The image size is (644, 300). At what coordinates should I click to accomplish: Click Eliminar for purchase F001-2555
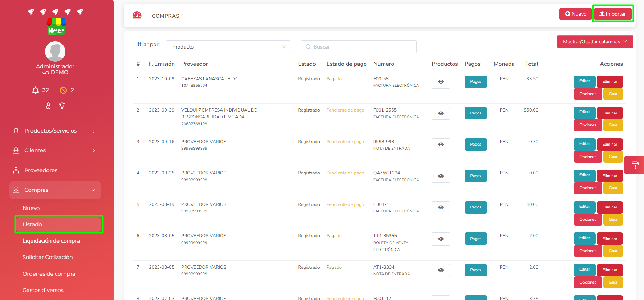point(610,113)
